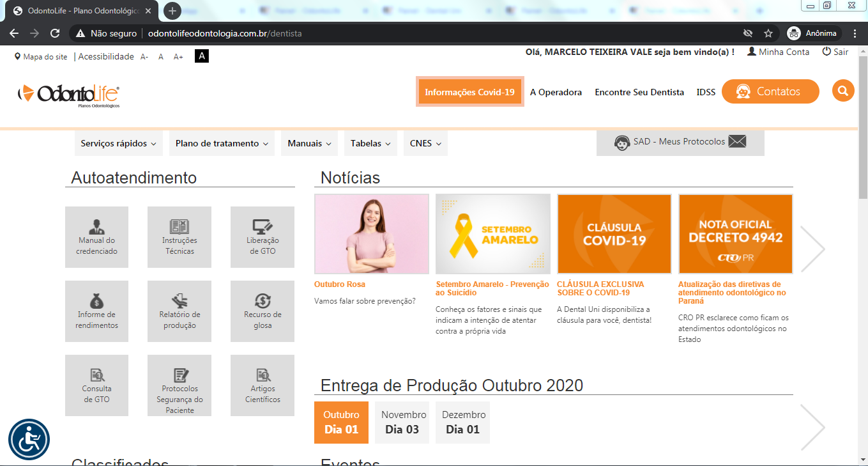Open Relatório de produção tile
This screenshot has height=466, width=868.
pyautogui.click(x=179, y=311)
